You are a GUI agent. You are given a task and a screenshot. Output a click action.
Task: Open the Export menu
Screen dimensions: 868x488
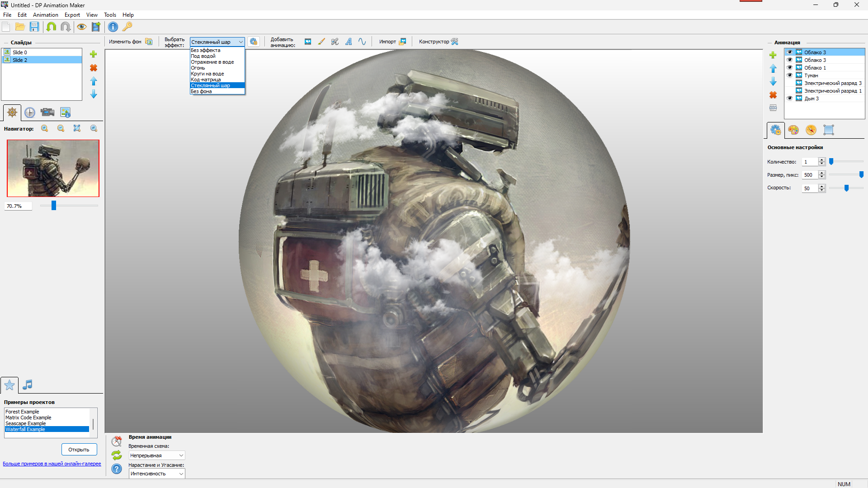click(x=72, y=15)
